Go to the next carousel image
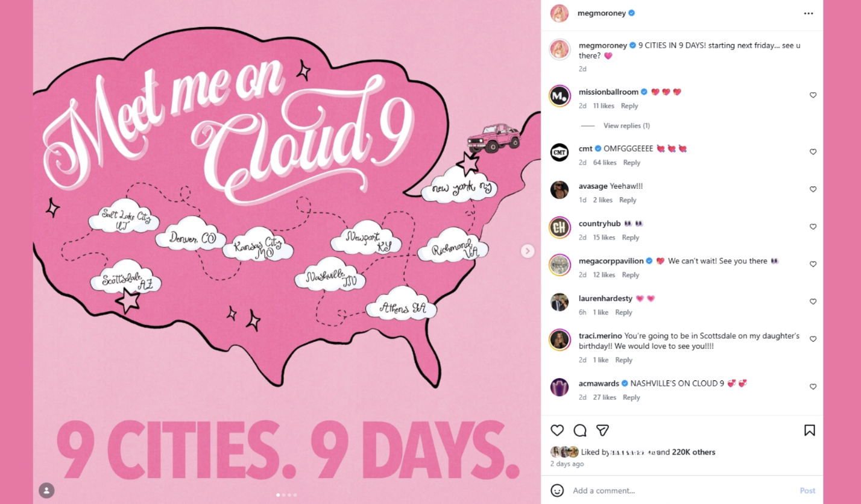861x504 pixels. [x=528, y=251]
